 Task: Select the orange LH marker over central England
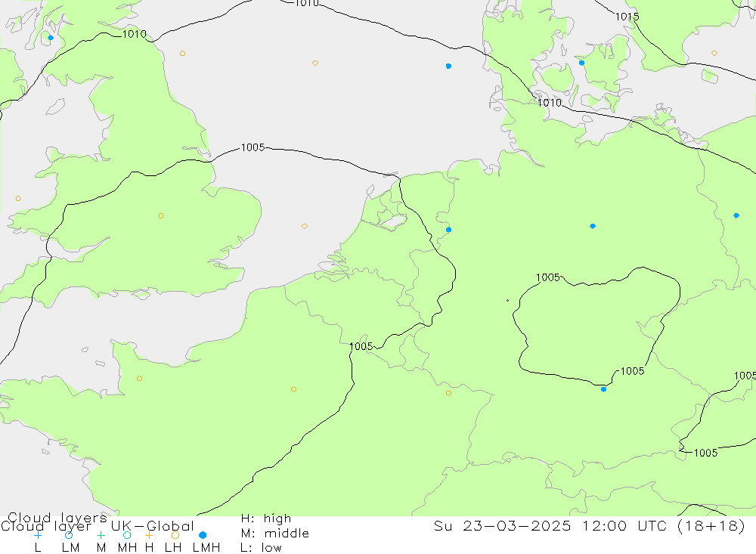(x=161, y=216)
